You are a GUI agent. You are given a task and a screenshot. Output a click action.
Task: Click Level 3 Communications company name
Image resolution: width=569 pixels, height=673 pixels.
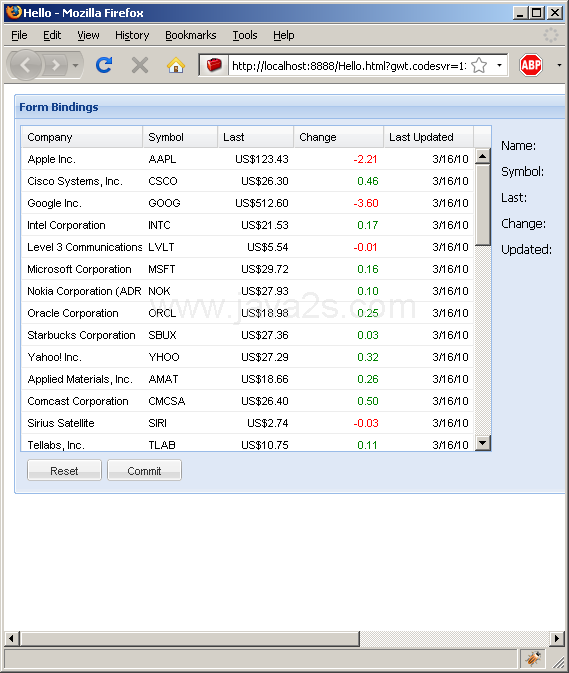pyautogui.click(x=85, y=247)
